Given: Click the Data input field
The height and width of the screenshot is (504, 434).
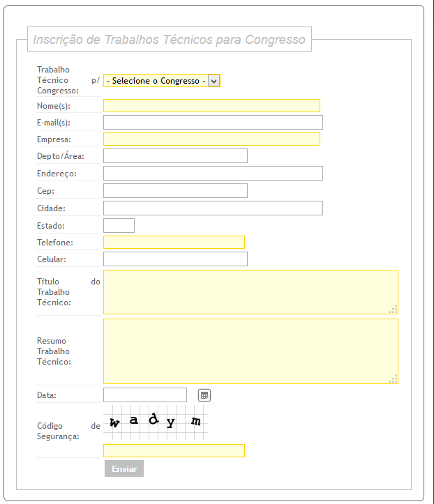Looking at the screenshot, I should point(145,395).
